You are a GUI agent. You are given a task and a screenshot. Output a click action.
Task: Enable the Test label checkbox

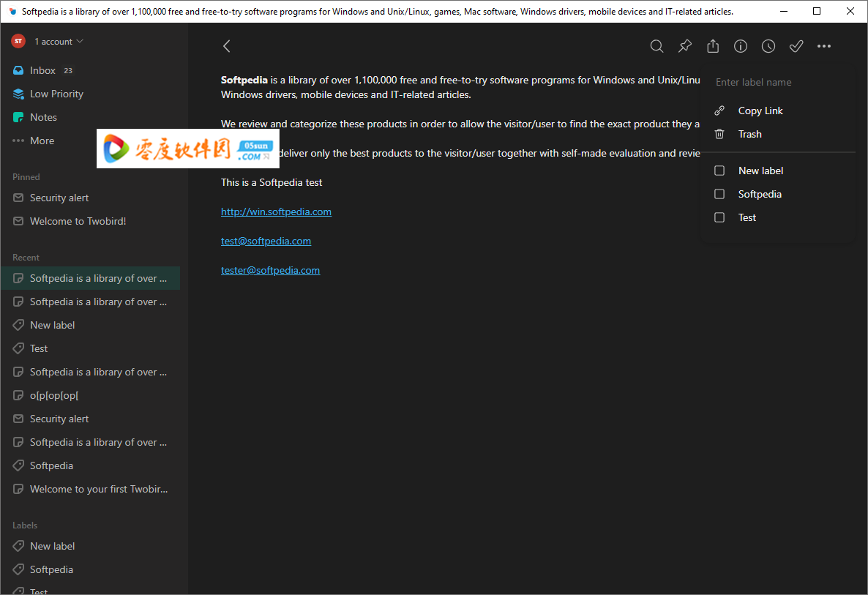pos(719,217)
